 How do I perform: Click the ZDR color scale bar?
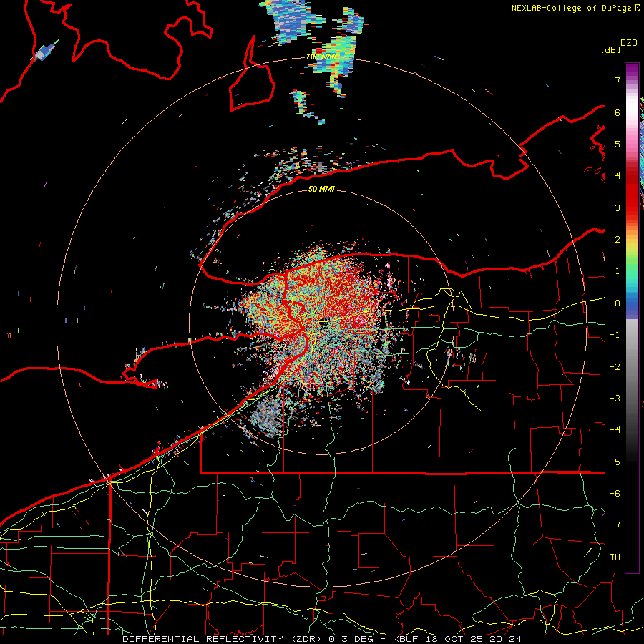click(x=632, y=318)
